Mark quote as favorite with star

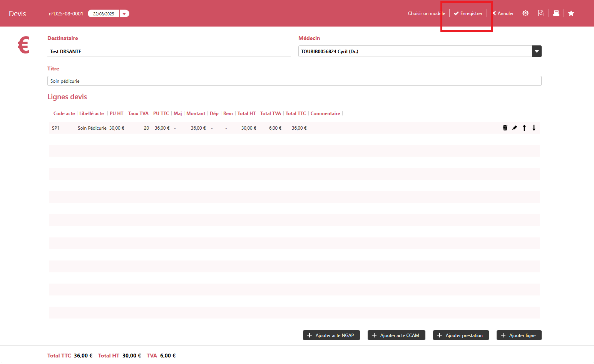(x=571, y=13)
